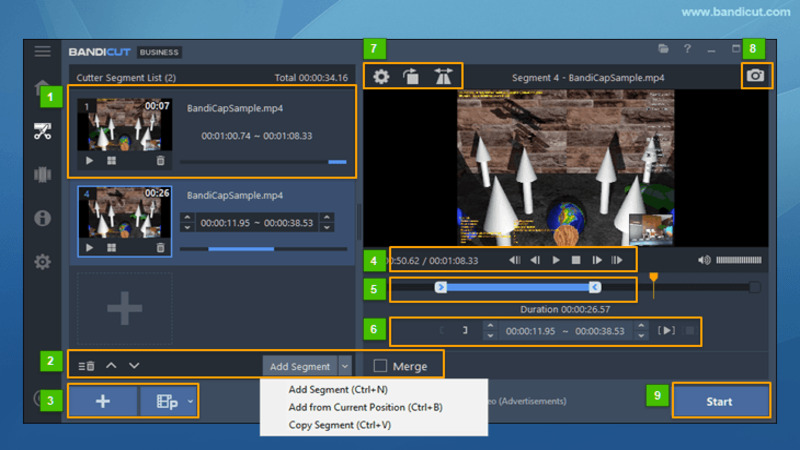Image resolution: width=800 pixels, height=450 pixels.
Task: Adjust end time stepper under timeline
Action: (641, 330)
